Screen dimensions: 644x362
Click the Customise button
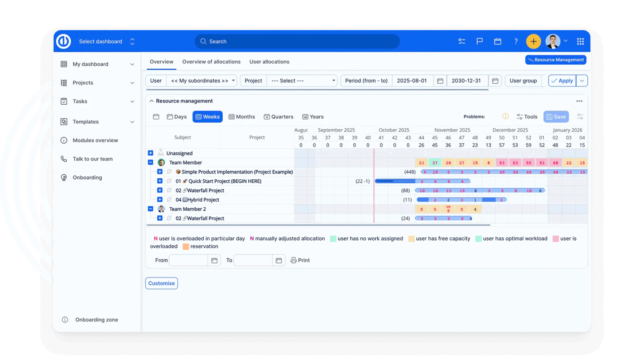pyautogui.click(x=161, y=283)
